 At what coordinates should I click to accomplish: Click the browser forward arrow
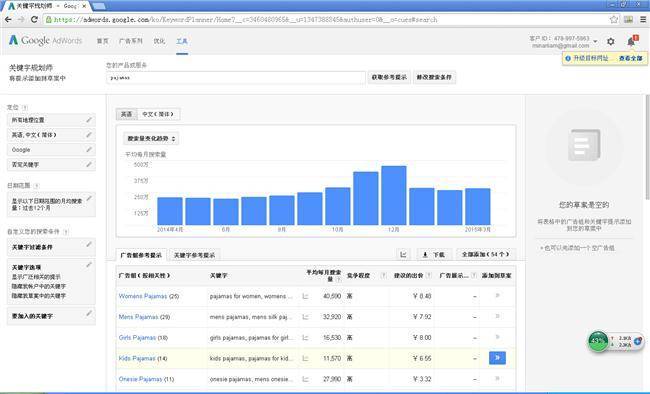[21, 19]
